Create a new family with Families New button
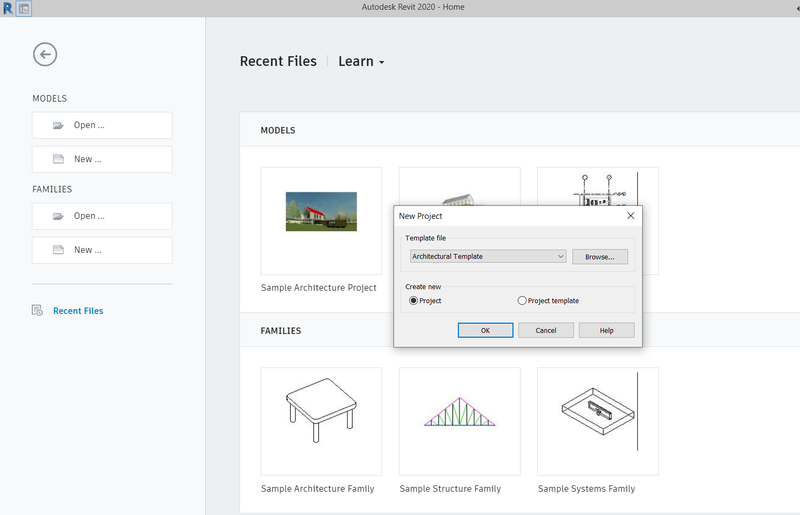The image size is (800, 515). pyautogui.click(x=102, y=250)
